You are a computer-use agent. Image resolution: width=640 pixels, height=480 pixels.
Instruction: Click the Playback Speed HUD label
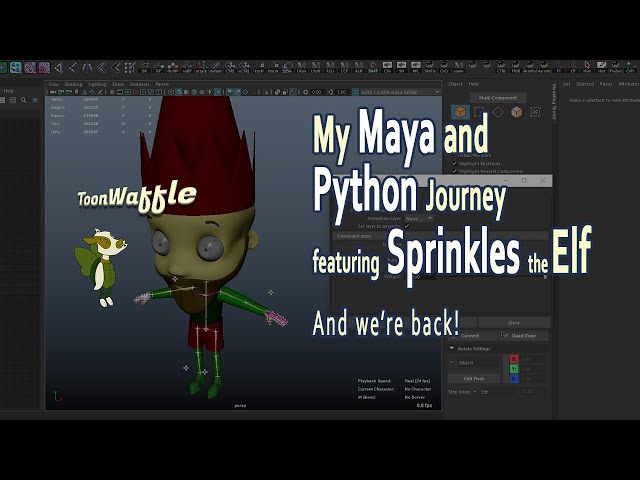[374, 381]
